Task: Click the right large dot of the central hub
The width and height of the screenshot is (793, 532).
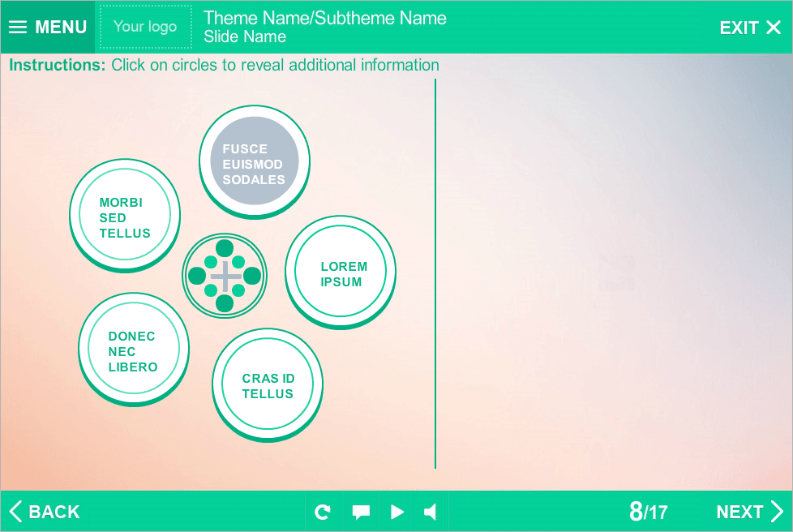Action: coord(252,276)
